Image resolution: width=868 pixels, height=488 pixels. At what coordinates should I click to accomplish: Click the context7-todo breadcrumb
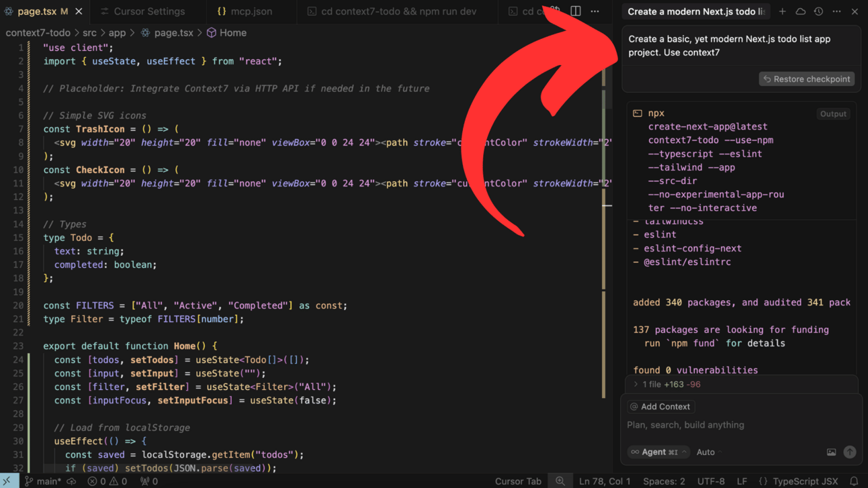pos(38,33)
